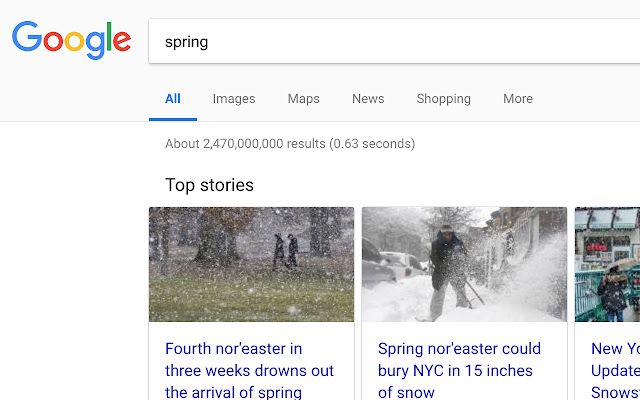Click the 'Top stories' heading
Screen dimensions: 640x400
pos(209,185)
